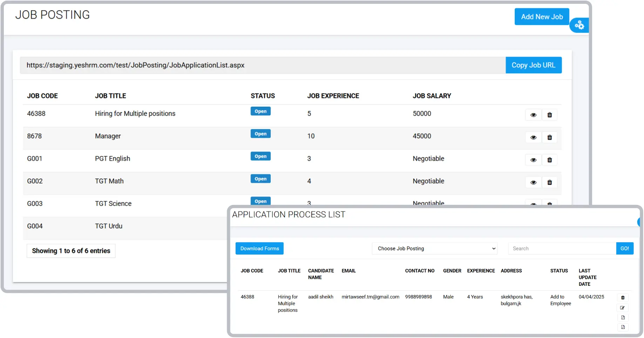644x338 pixels.
Task: Click the APPLICATION PROCESS LIST heading
Action: tap(289, 215)
